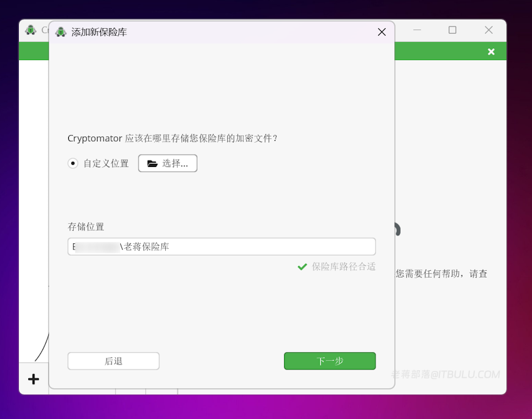Select the 自定义位置 radio button

(73, 163)
